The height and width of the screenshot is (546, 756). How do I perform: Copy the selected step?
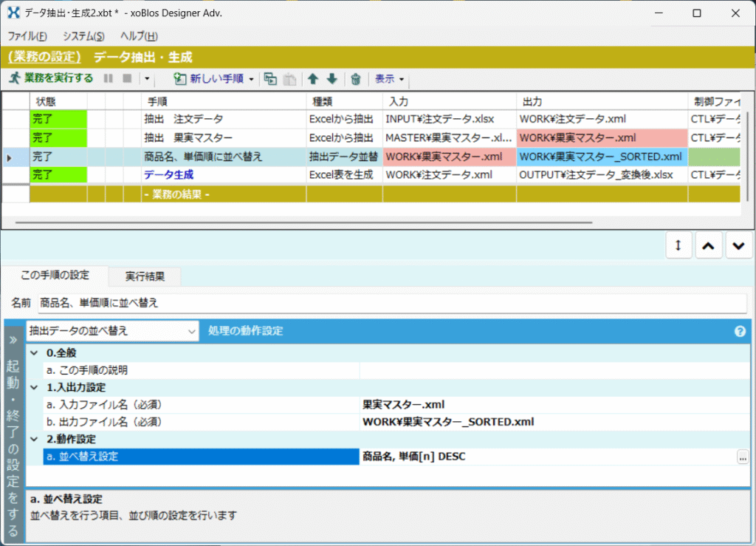tap(270, 78)
